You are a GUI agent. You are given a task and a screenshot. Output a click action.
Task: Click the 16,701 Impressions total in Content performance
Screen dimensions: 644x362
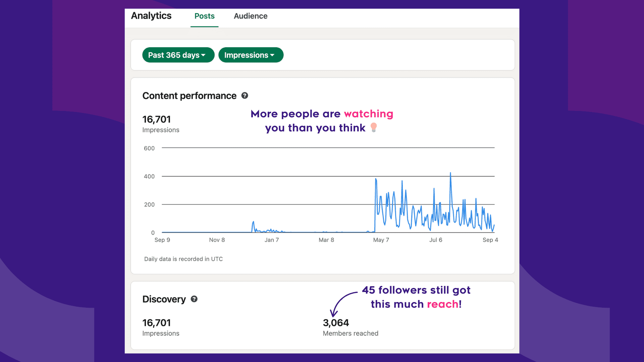tap(157, 119)
